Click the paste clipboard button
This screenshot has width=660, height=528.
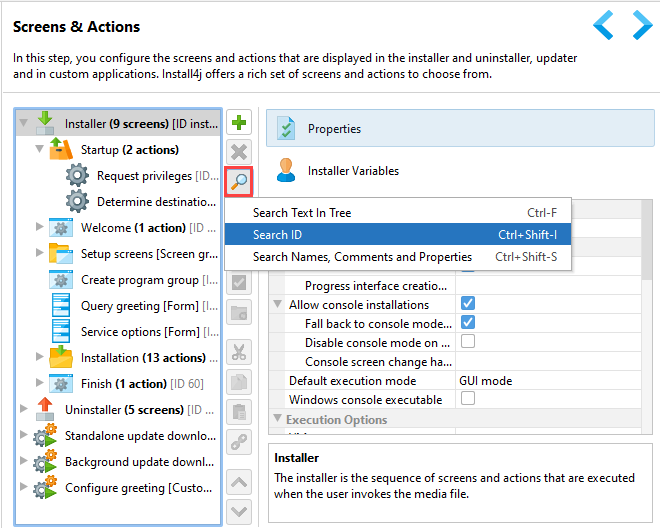click(239, 412)
